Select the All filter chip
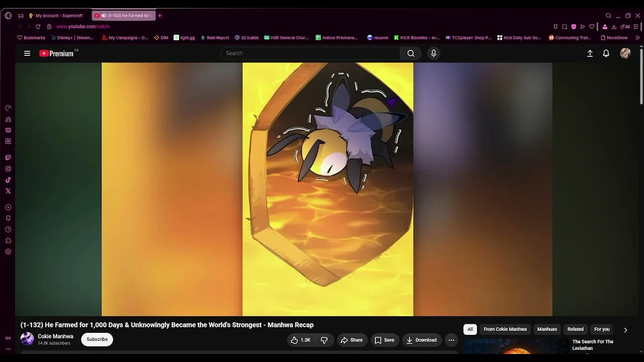Screen dimensions: 644x362 [470, 330]
